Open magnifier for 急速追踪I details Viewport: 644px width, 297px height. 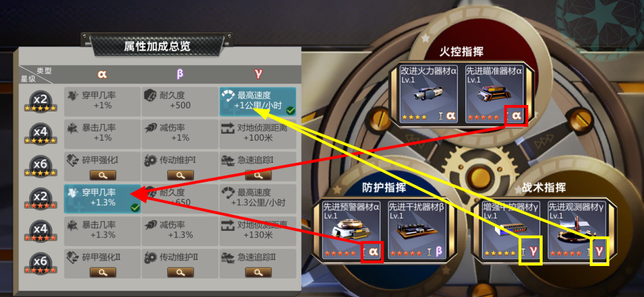coord(258,175)
